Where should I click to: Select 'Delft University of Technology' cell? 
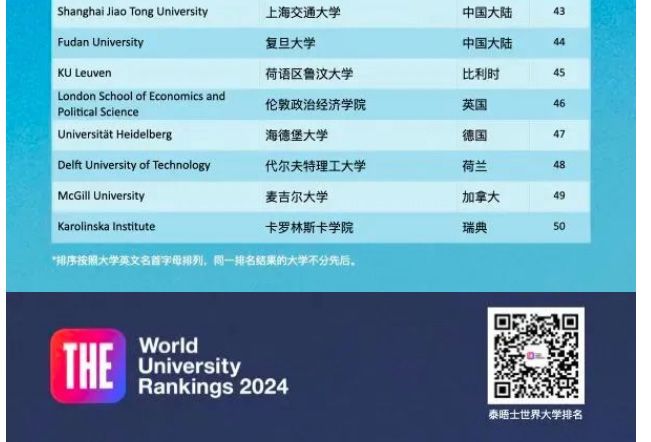pos(134,165)
